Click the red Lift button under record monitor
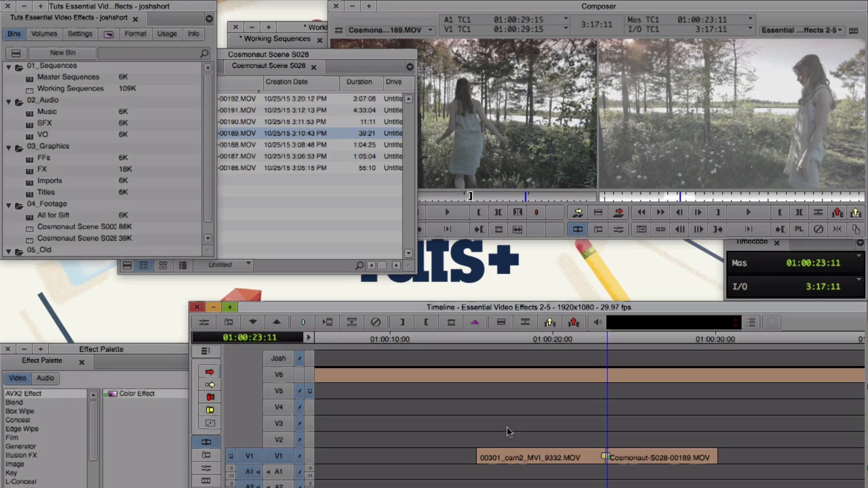Viewport: 868px width, 488px height. (x=838, y=213)
